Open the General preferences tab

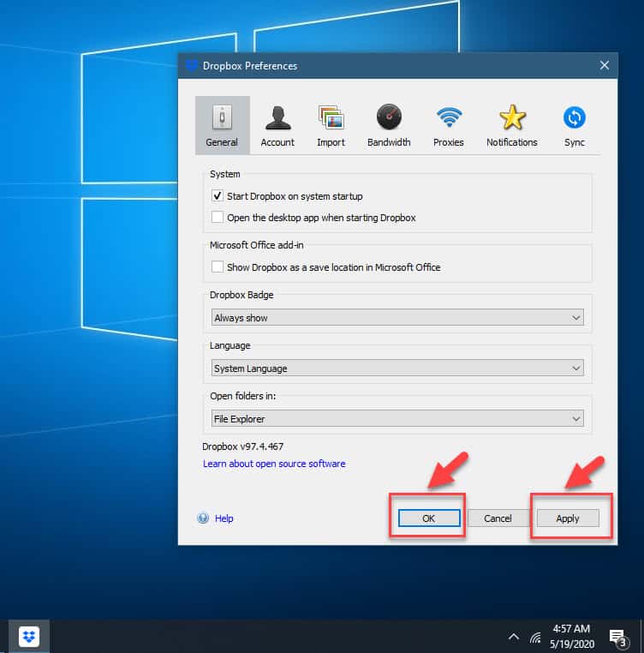[x=223, y=125]
